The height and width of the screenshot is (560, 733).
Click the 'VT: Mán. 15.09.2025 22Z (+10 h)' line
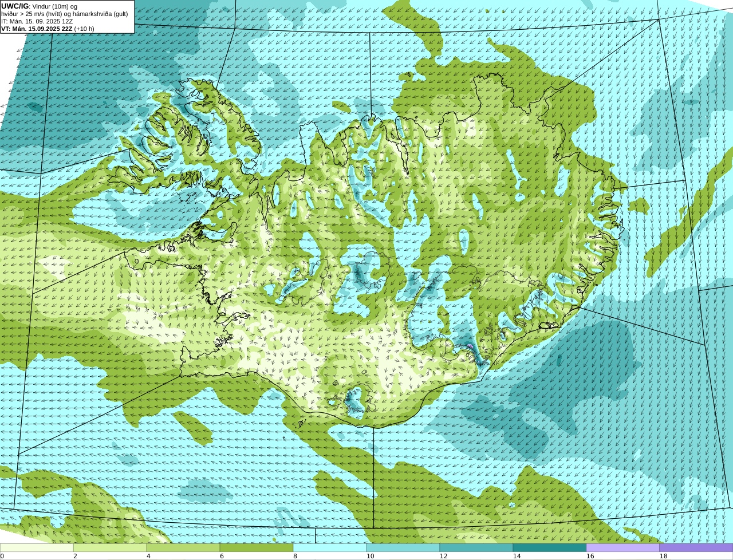coord(48,29)
